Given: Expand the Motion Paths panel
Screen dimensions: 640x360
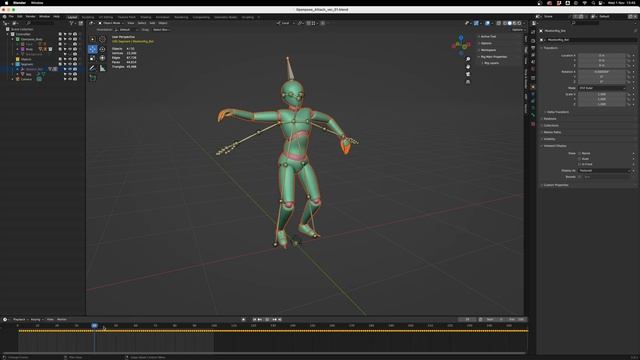Looking at the screenshot, I should pyautogui.click(x=552, y=132).
